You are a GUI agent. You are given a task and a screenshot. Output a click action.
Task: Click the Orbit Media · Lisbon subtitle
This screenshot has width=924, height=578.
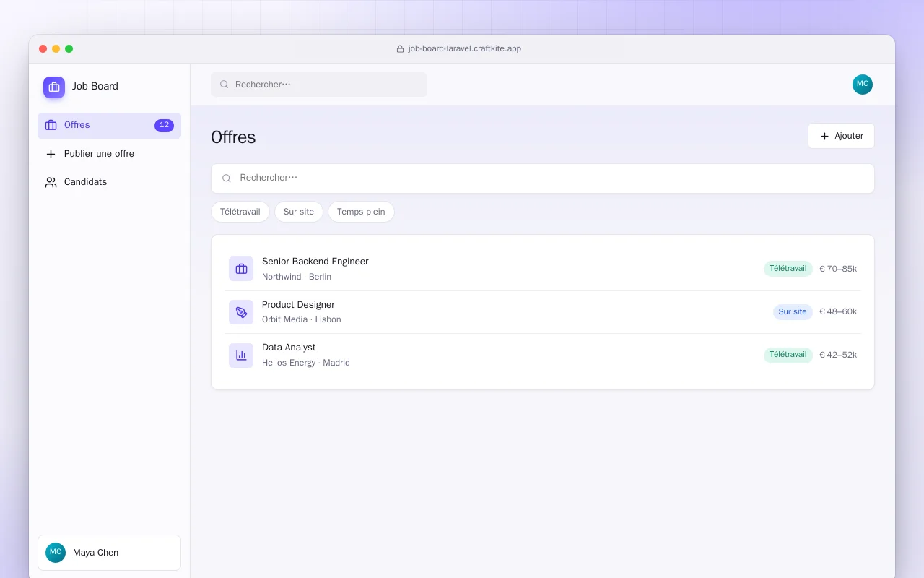pos(302,319)
